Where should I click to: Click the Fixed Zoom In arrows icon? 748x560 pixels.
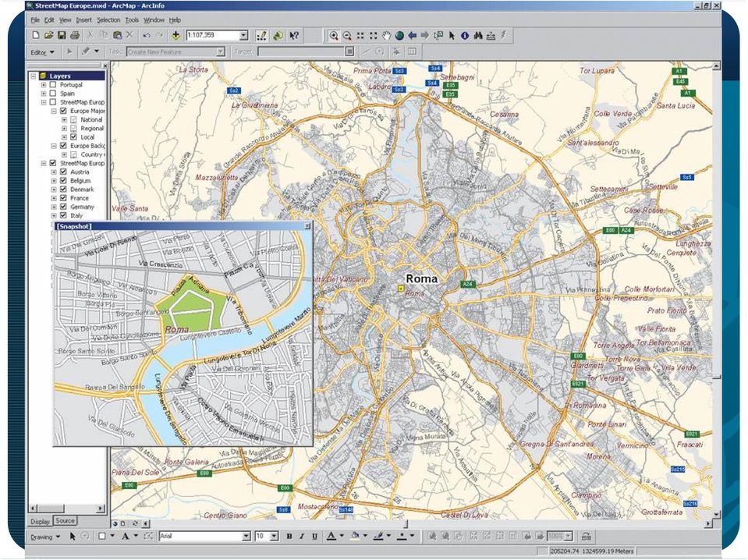coord(360,35)
